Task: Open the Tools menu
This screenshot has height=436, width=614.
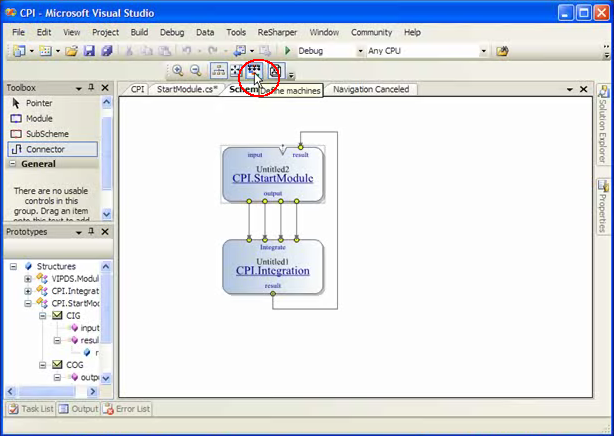Action: pos(236,33)
